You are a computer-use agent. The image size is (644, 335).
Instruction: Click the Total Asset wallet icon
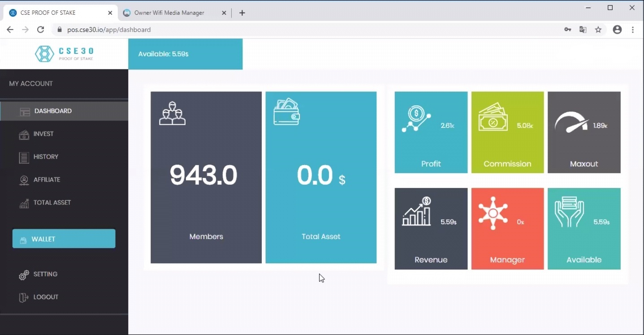pyautogui.click(x=286, y=112)
